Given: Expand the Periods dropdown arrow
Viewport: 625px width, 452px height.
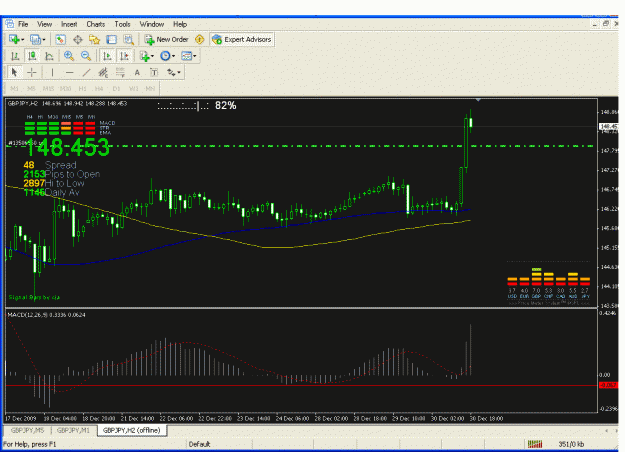Looking at the screenshot, I should (x=173, y=56).
